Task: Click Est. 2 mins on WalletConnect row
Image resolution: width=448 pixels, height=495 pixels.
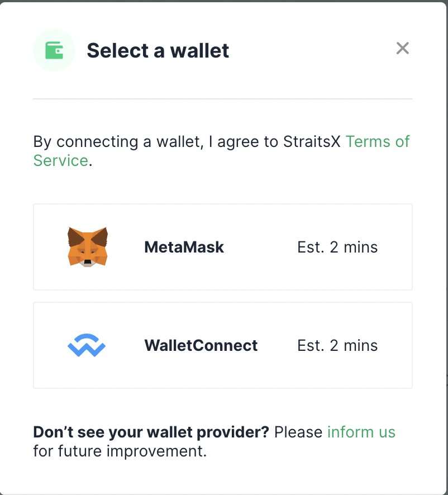Action: point(337,345)
